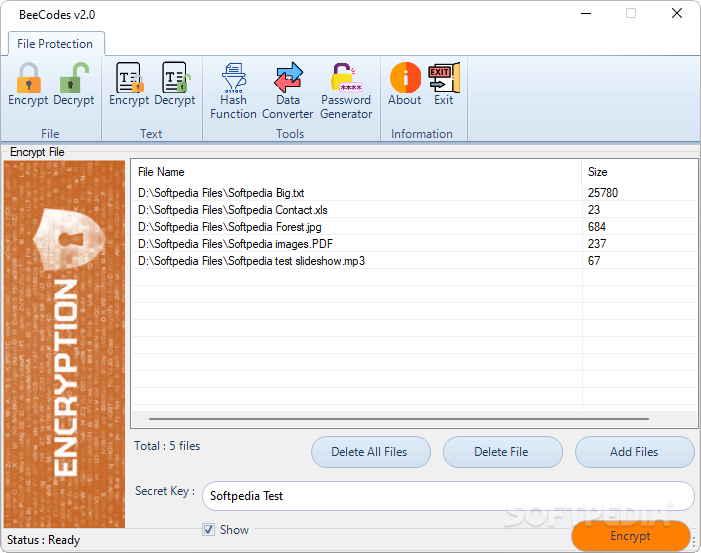Click the horizontal scrollbar of file list
Viewport: 701px width, 553px height.
(x=399, y=419)
